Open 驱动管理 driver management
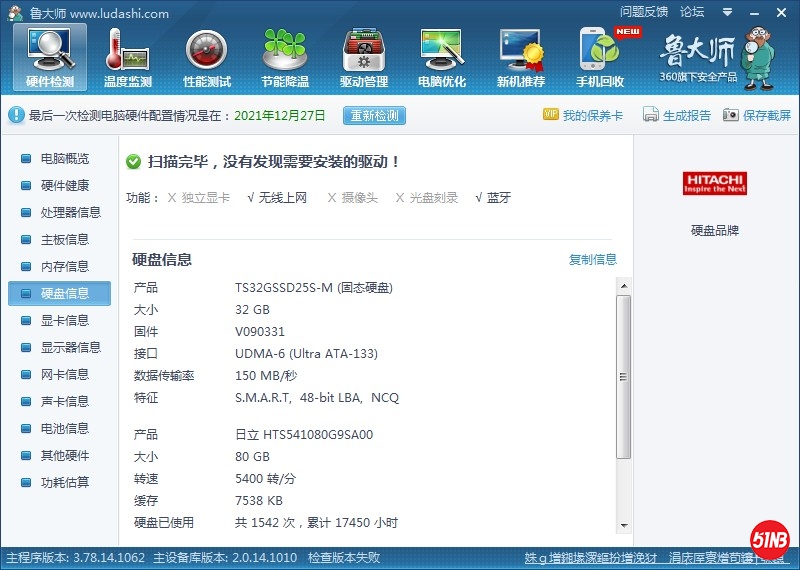 tap(364, 57)
